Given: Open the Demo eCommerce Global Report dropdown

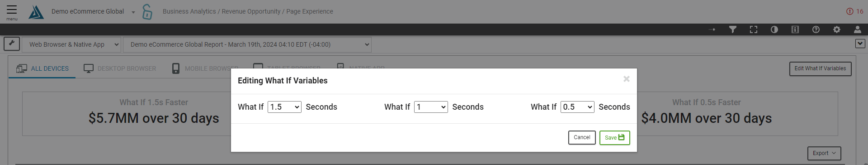Looking at the screenshot, I should click(247, 44).
